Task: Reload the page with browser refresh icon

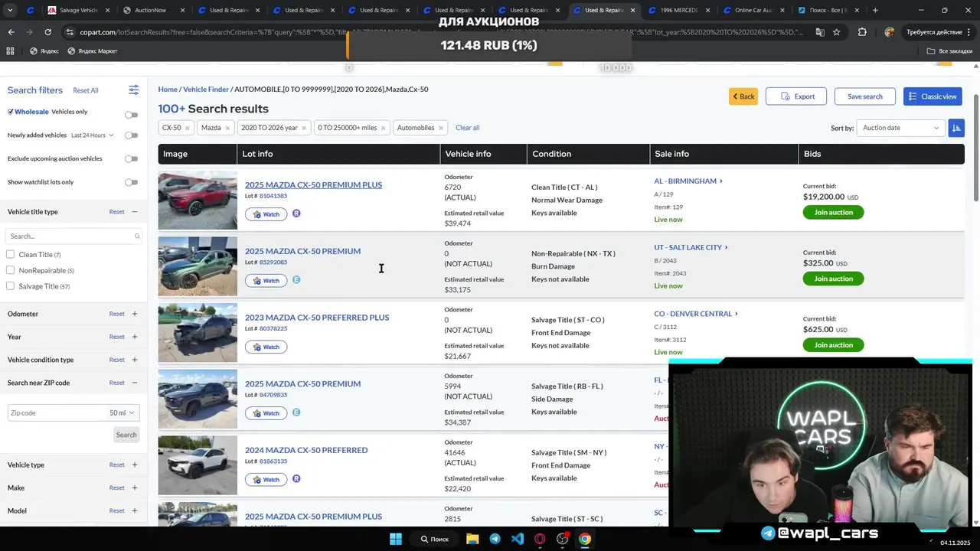Action: (x=47, y=32)
